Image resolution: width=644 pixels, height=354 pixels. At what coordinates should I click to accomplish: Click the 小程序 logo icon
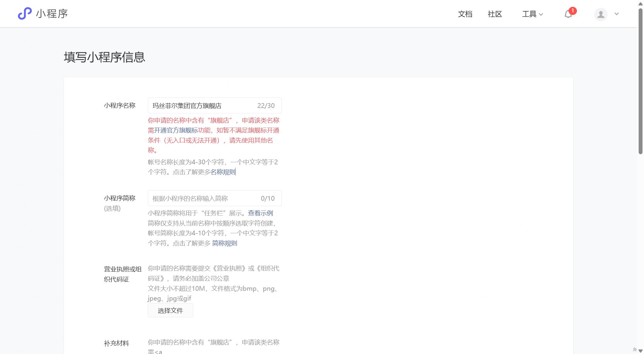[25, 14]
